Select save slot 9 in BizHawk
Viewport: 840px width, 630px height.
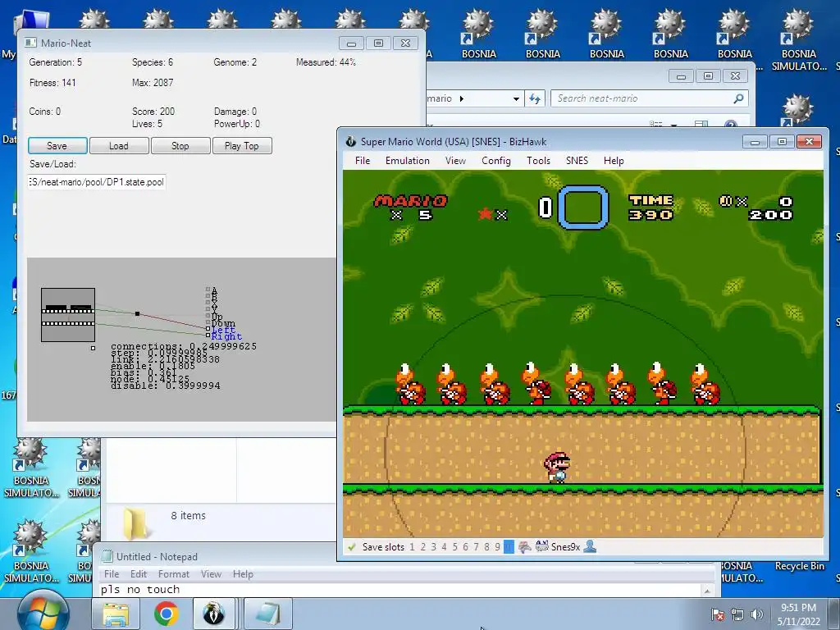point(498,547)
